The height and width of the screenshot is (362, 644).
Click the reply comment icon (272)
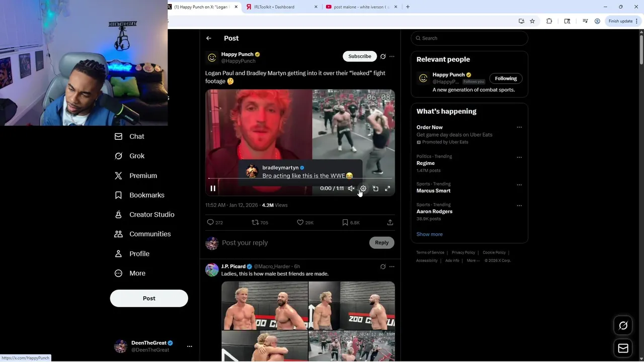215,222
